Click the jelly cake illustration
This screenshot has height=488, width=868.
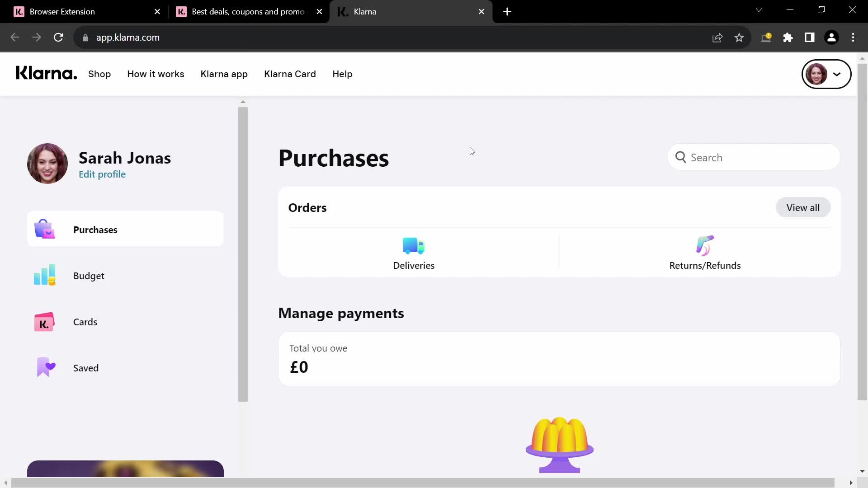(560, 445)
